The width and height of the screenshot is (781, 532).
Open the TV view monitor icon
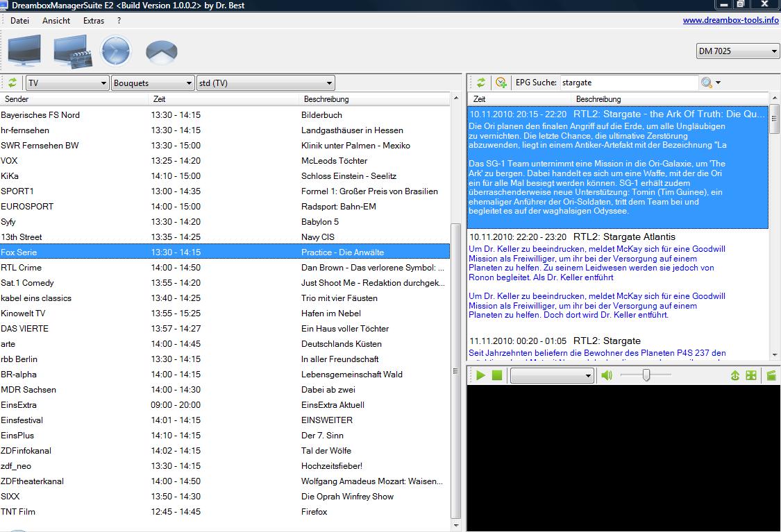(24, 51)
